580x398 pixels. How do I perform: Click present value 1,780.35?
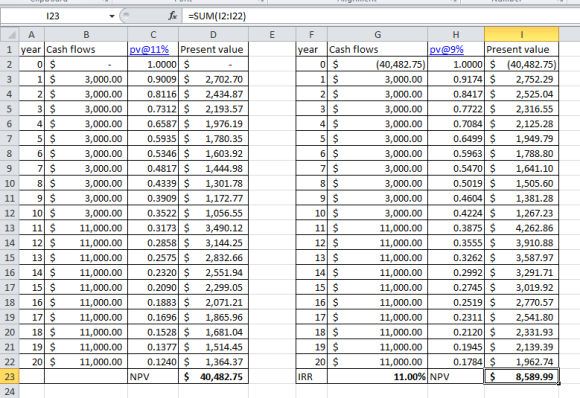click(x=213, y=139)
